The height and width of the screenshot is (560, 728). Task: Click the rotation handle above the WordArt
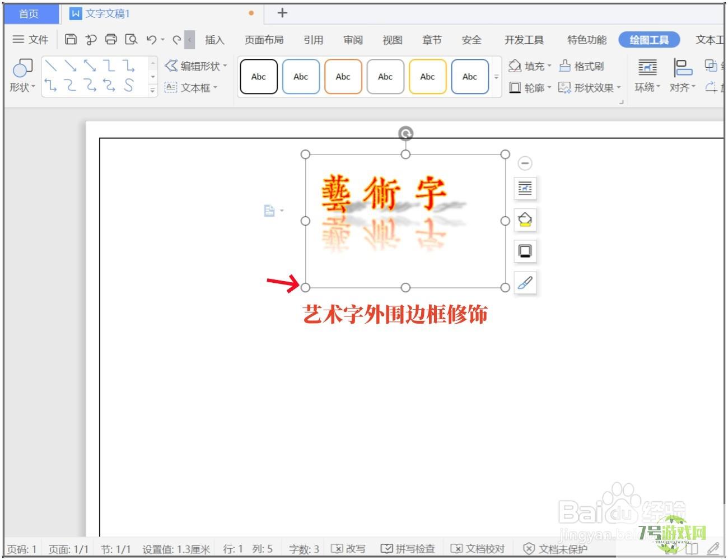tap(405, 133)
